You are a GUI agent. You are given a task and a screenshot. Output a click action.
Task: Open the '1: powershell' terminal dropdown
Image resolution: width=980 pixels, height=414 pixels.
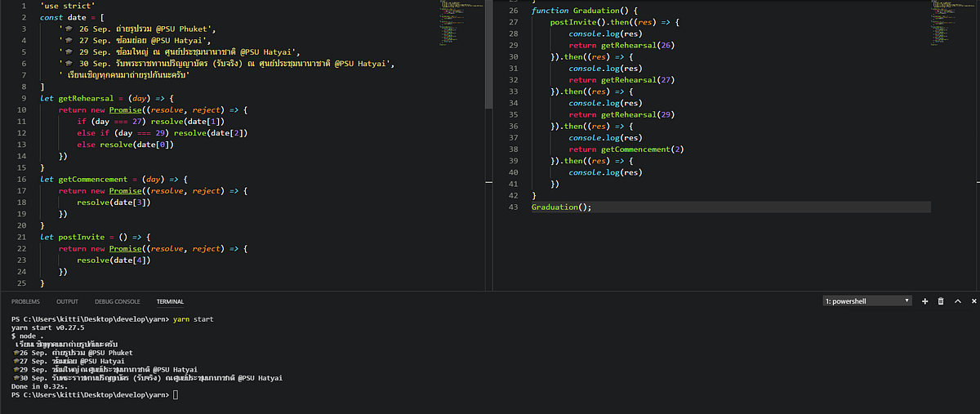(866, 301)
